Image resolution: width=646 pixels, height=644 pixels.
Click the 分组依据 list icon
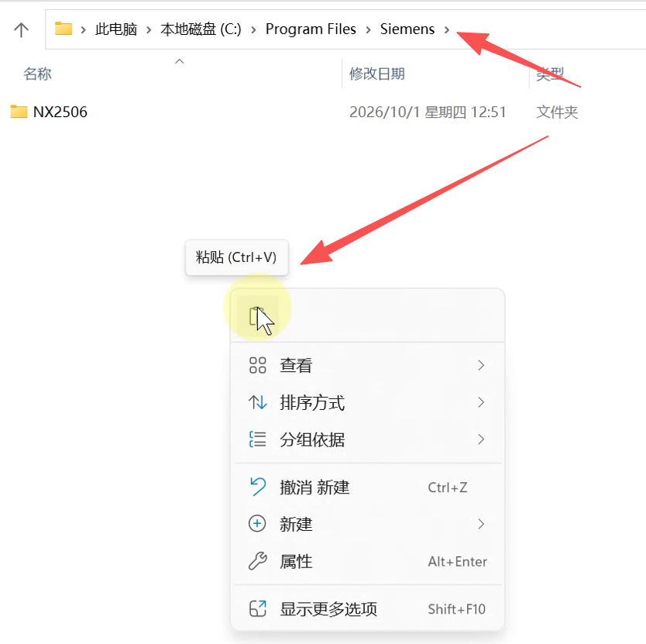tap(257, 439)
